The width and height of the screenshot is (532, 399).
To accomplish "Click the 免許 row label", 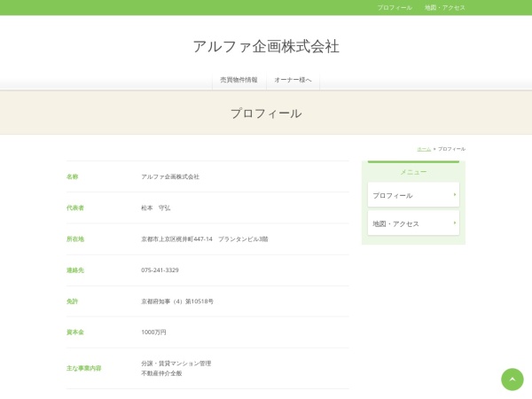I will [x=73, y=301].
